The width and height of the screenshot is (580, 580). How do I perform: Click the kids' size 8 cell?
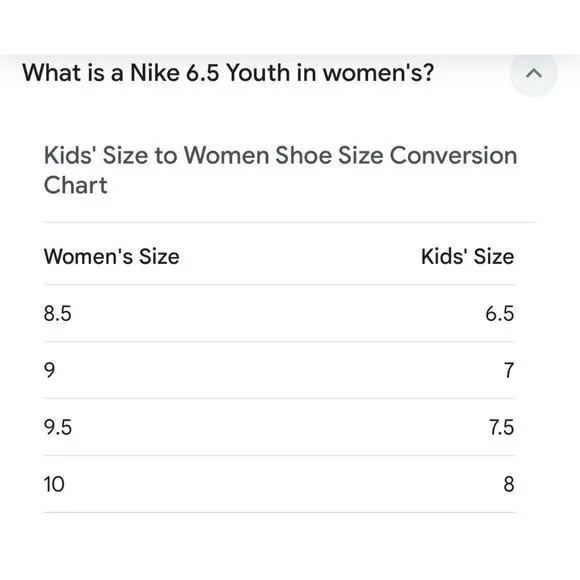point(509,484)
